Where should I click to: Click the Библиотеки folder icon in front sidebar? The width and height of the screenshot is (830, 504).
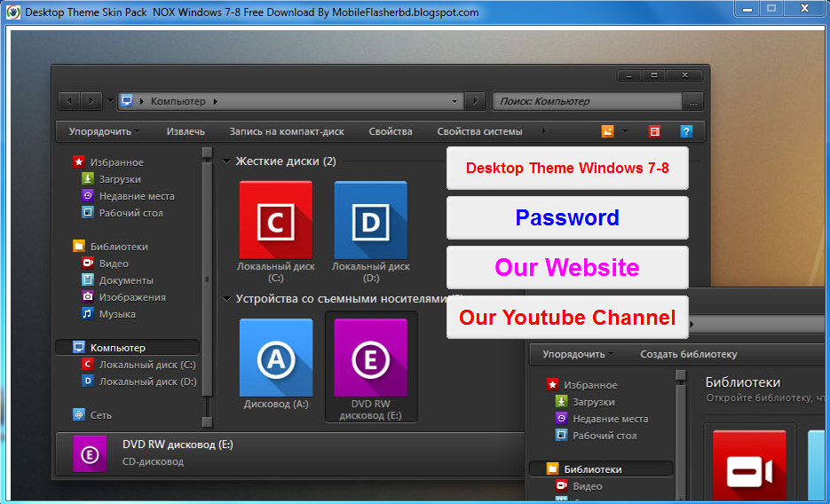[x=79, y=246]
